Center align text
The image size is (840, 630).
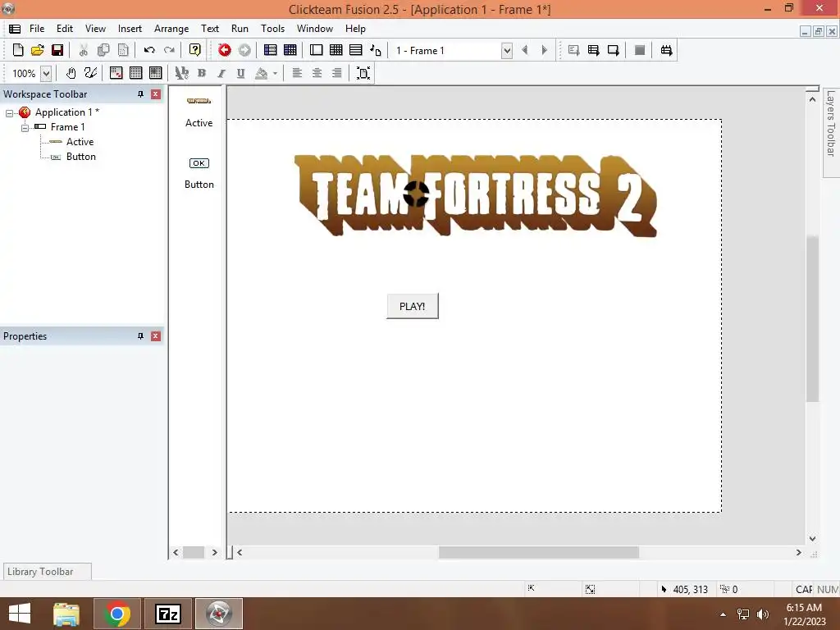tap(317, 73)
